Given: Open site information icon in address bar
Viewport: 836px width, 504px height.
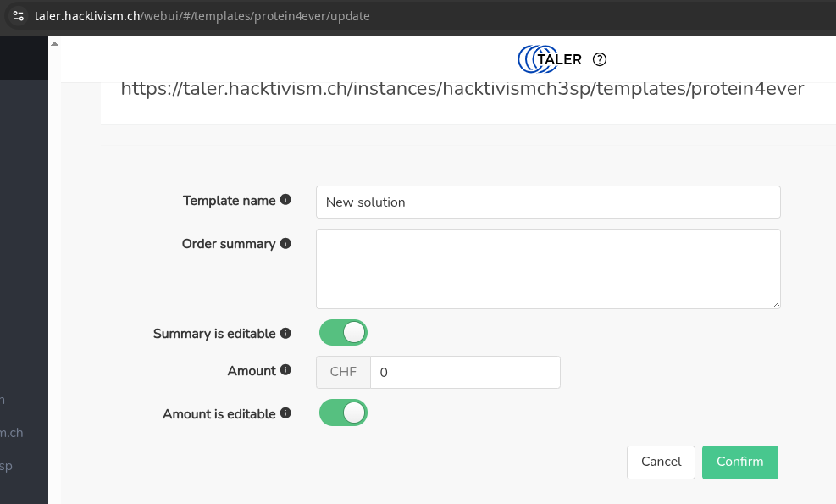Looking at the screenshot, I should click(18, 16).
